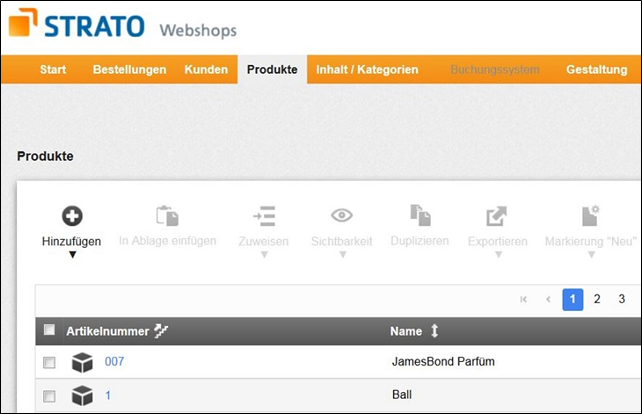Check the box for Ball row

click(x=49, y=396)
